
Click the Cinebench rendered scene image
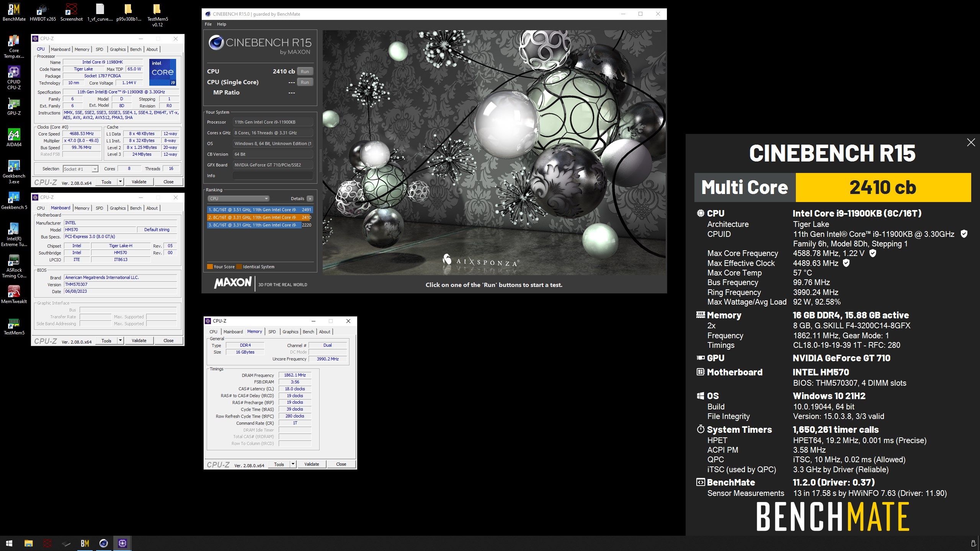(x=494, y=152)
